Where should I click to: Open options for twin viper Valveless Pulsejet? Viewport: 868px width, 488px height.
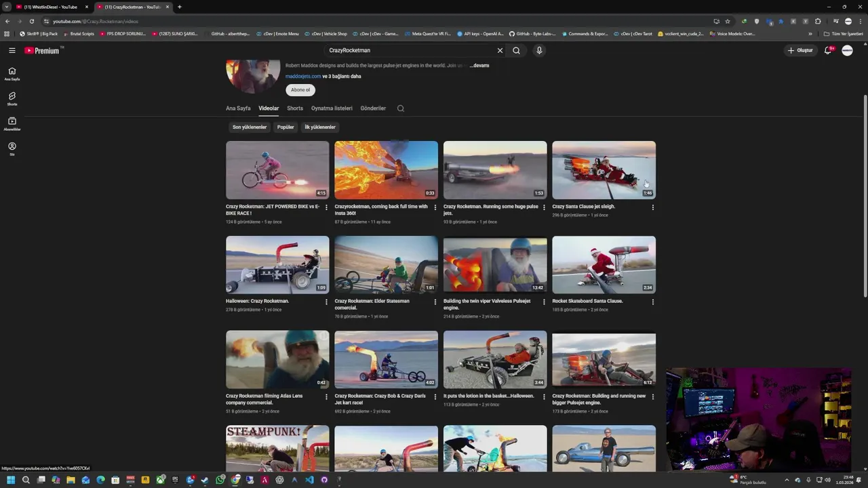(544, 302)
